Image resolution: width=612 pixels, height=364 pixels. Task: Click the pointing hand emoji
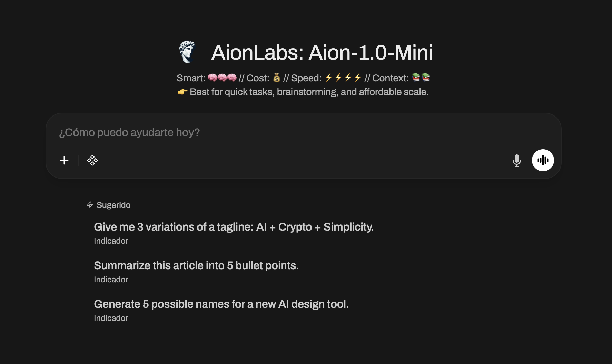pyautogui.click(x=182, y=92)
